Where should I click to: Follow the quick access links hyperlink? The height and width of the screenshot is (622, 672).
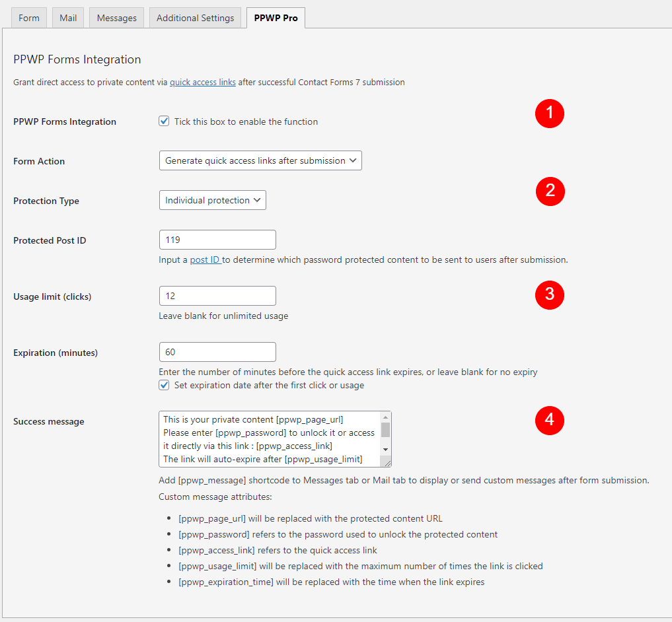[x=203, y=83]
